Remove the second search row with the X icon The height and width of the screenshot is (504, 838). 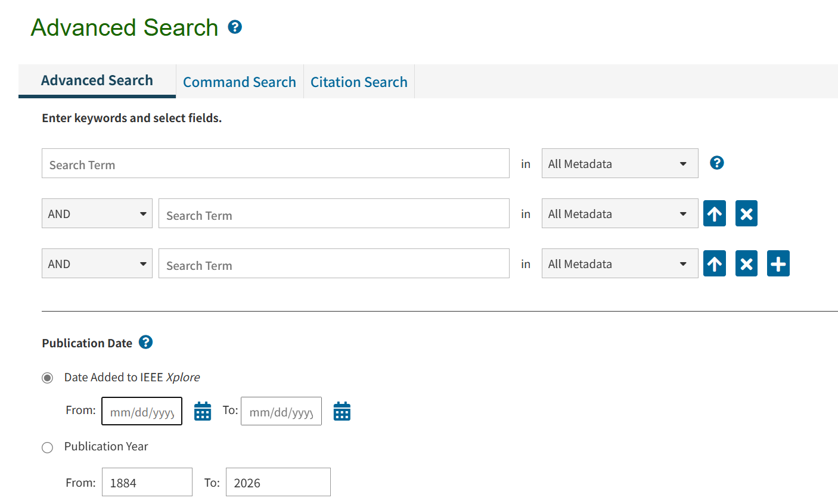point(746,213)
